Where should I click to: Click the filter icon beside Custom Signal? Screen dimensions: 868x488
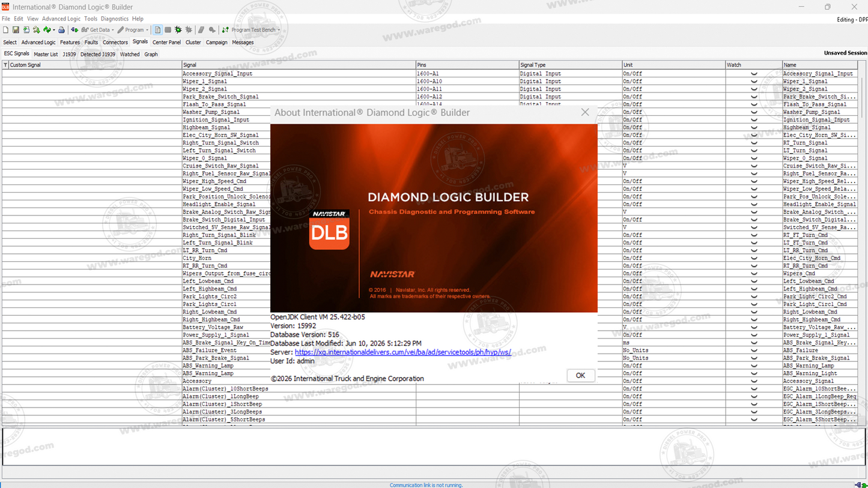(x=5, y=65)
